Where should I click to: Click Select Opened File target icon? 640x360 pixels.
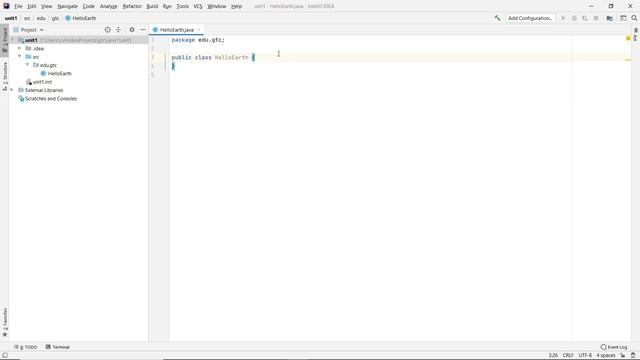(x=107, y=30)
